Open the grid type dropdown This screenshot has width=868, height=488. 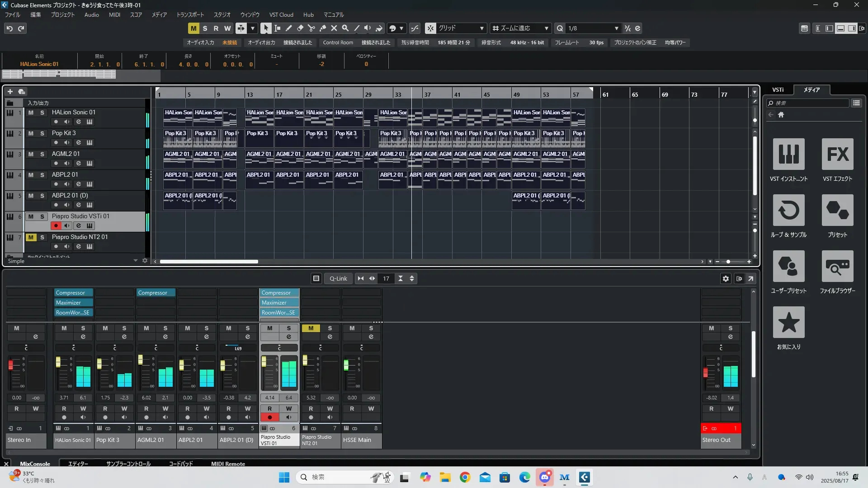[x=461, y=28]
